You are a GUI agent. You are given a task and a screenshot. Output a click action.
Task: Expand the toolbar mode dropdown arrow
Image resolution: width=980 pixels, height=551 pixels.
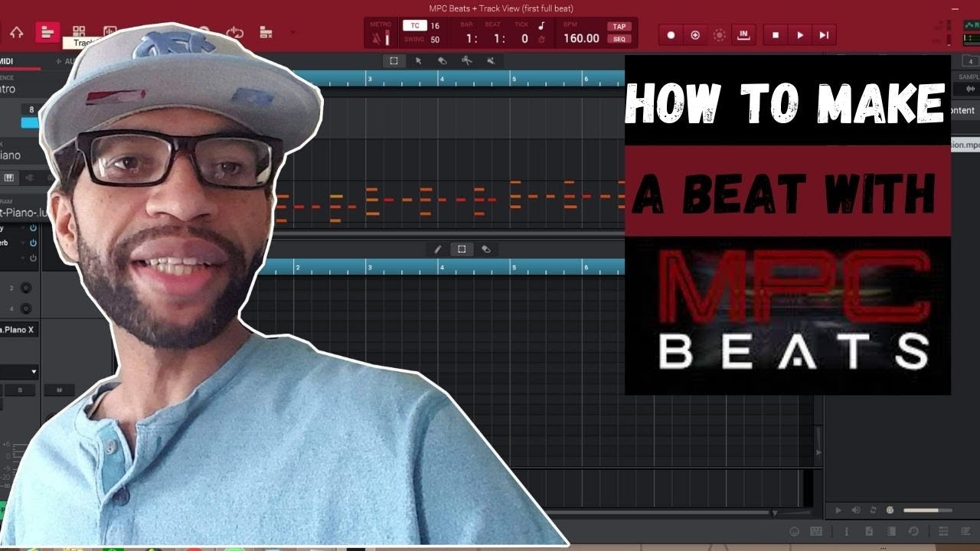pos(292,33)
